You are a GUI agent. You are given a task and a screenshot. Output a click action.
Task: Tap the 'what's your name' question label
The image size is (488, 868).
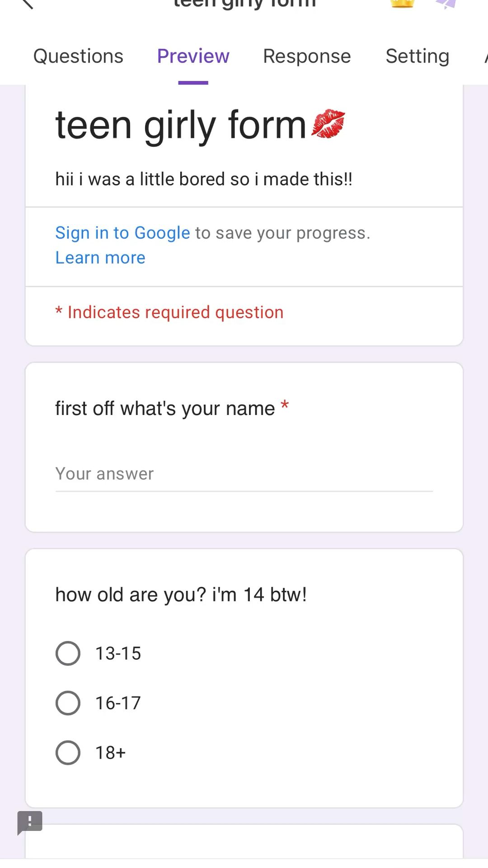(165, 409)
